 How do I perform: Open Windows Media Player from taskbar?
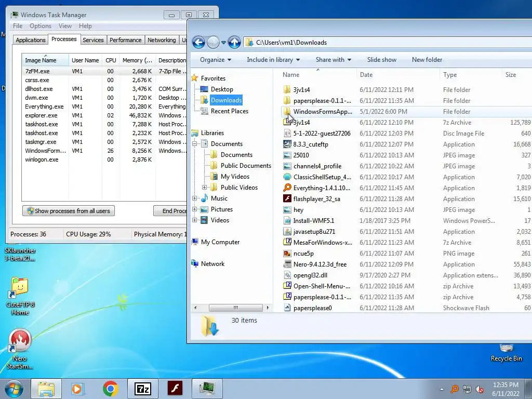tap(78, 389)
